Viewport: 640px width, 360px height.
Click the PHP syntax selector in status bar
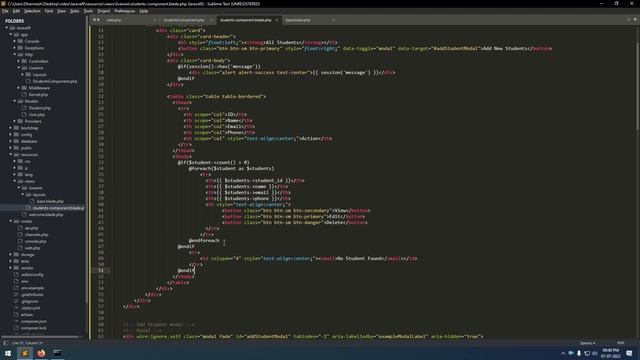(x=621, y=343)
